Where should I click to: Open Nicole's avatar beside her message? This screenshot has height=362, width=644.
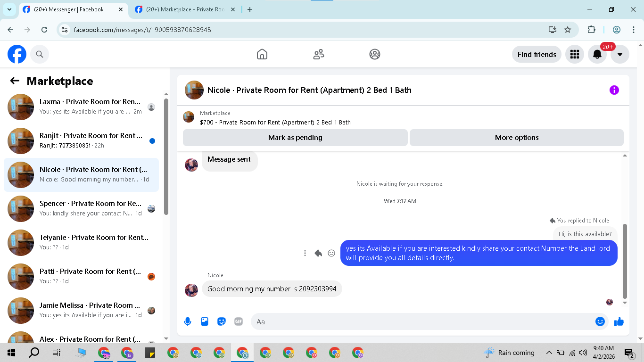[x=191, y=290]
